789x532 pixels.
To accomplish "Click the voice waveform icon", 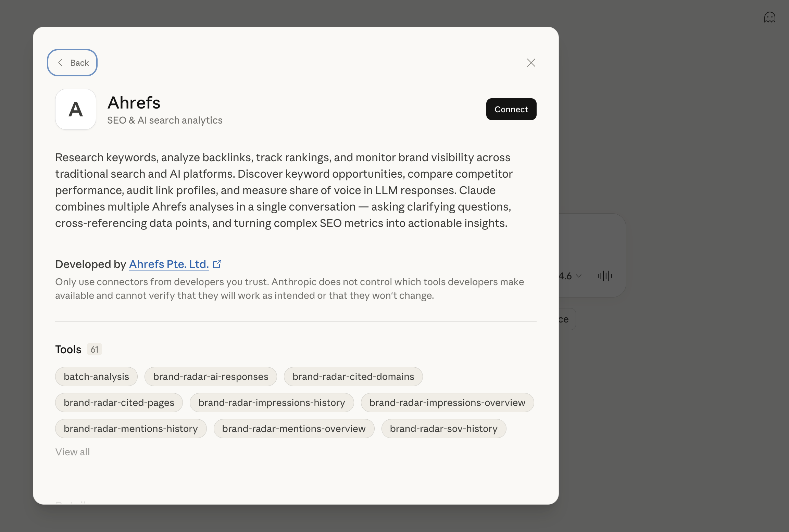I will [x=604, y=276].
